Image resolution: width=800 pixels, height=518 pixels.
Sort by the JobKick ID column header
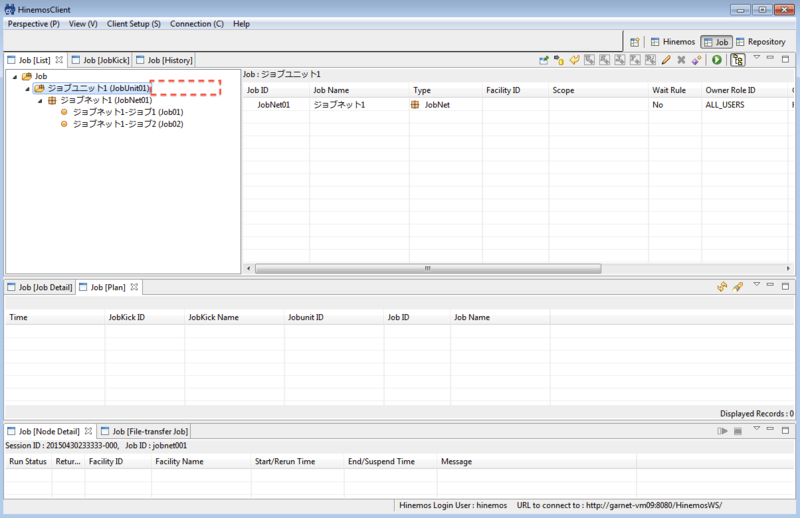coord(145,317)
